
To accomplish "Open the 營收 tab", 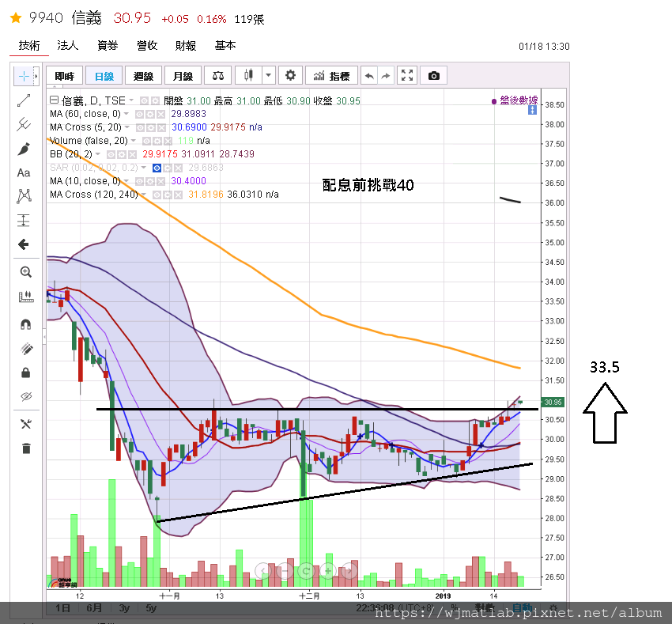I will [147, 45].
